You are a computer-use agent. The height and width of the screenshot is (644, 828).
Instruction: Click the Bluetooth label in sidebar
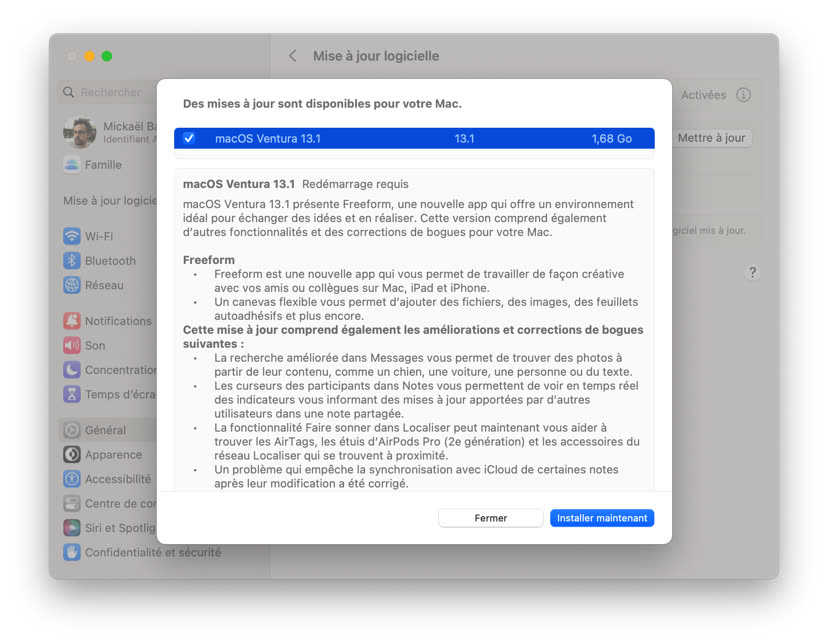coord(110,261)
